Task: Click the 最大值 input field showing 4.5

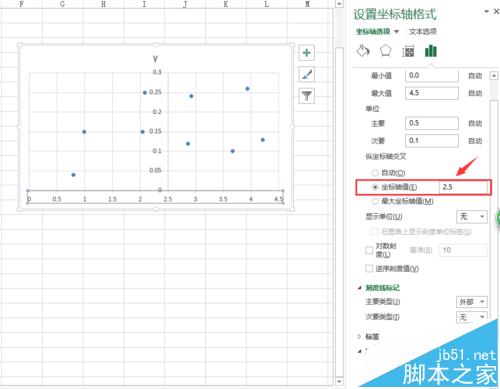Action: 432,93
